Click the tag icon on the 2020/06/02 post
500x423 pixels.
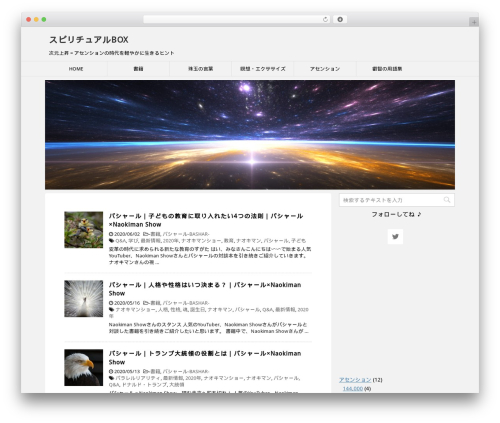111,241
